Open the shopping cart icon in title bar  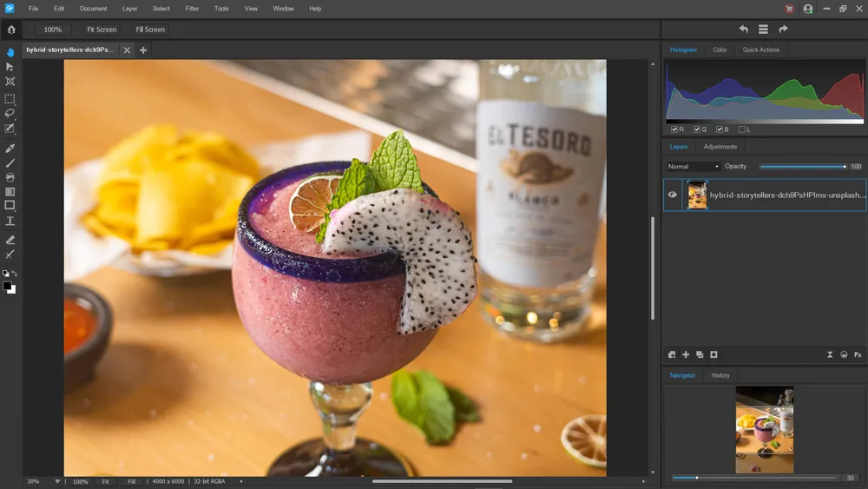[x=789, y=9]
